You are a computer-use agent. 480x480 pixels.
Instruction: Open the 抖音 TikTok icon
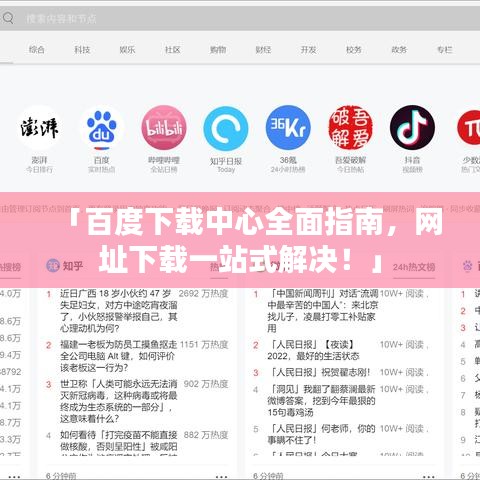click(412, 128)
